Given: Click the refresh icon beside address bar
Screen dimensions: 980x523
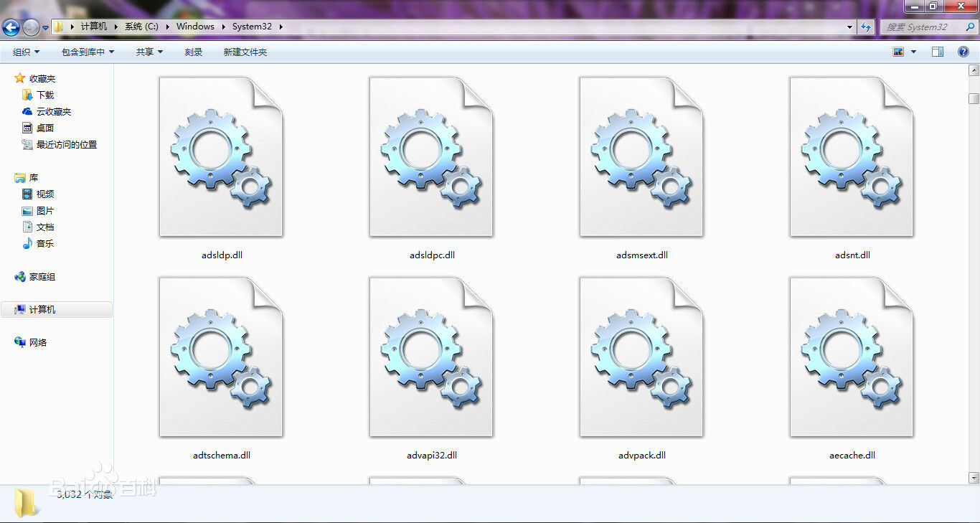Looking at the screenshot, I should (867, 27).
